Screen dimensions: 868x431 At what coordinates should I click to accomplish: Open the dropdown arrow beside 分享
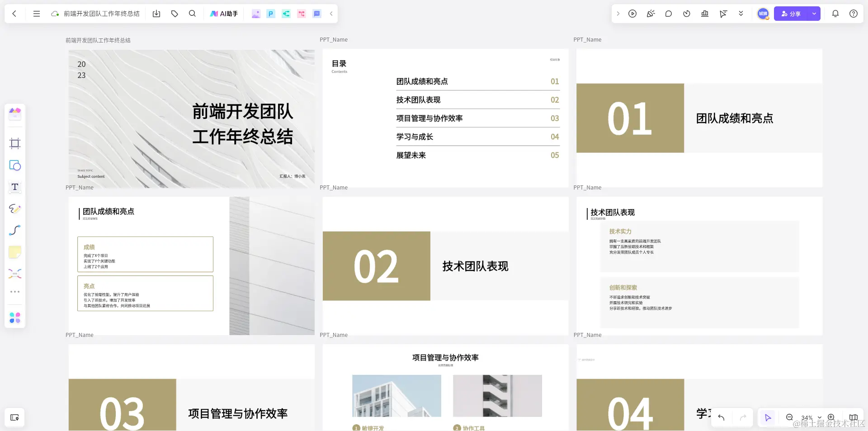(814, 14)
